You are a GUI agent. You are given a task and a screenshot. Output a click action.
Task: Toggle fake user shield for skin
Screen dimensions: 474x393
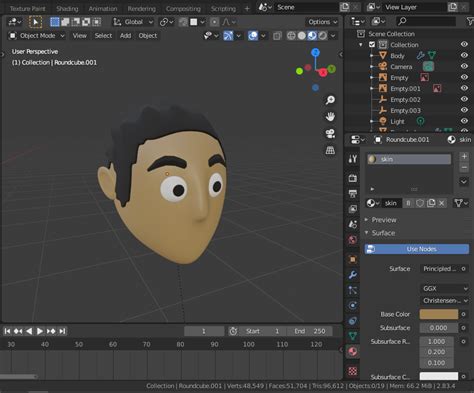[420, 203]
